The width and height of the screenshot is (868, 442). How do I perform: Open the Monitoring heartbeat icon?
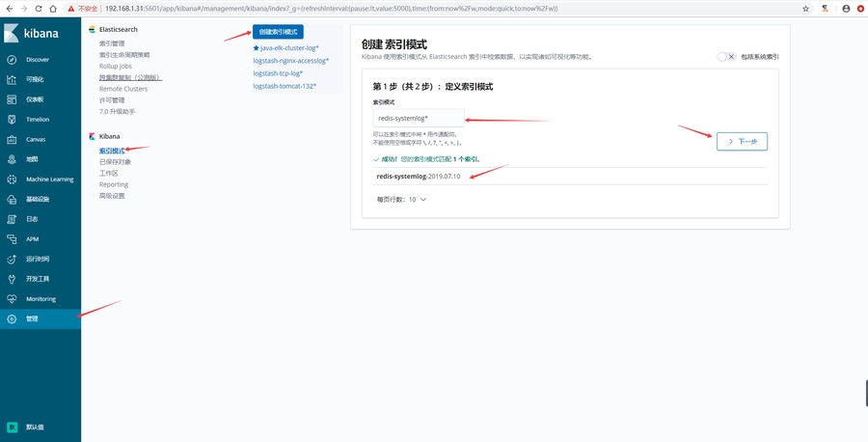pyautogui.click(x=12, y=298)
